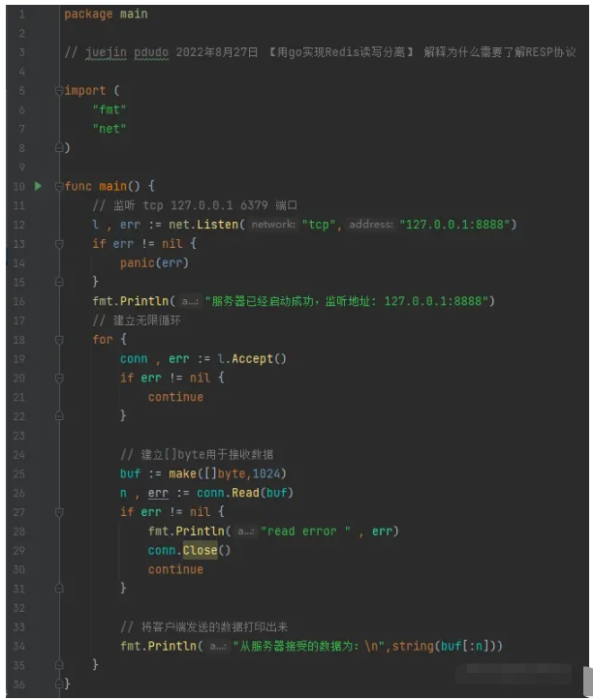Fold the func main declaration

click(x=59, y=186)
